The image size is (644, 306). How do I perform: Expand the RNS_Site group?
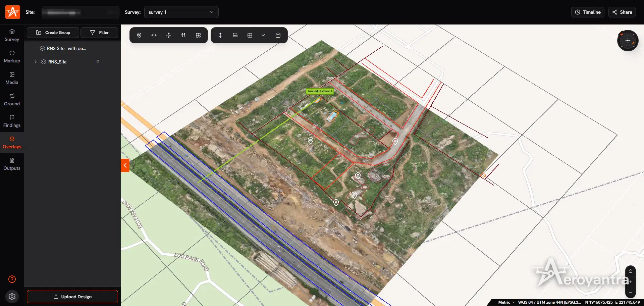[x=36, y=62]
